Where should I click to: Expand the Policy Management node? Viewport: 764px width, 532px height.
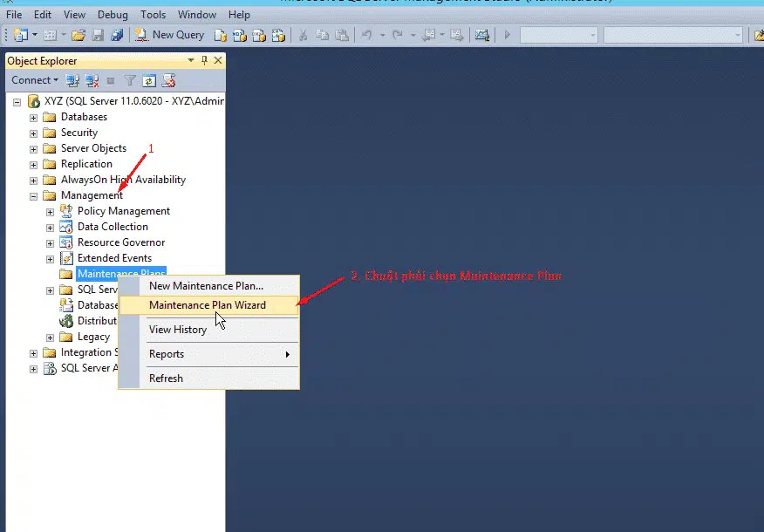[51, 212]
